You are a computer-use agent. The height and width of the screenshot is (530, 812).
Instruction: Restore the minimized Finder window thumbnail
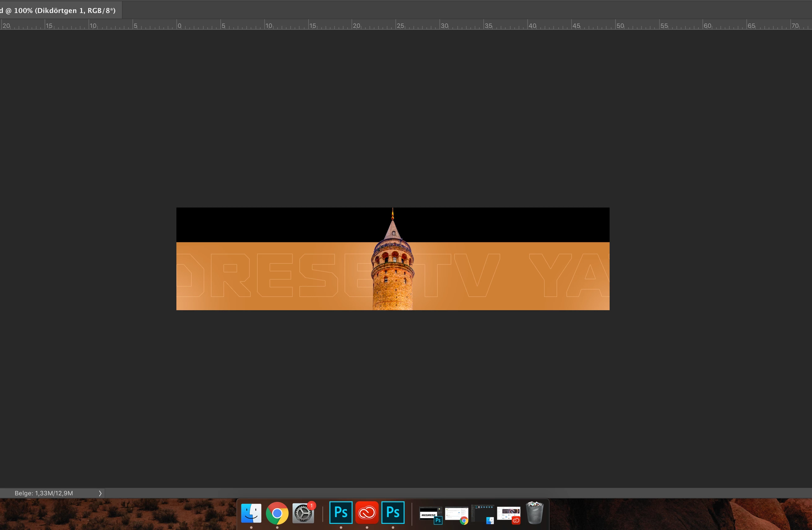[482, 514]
